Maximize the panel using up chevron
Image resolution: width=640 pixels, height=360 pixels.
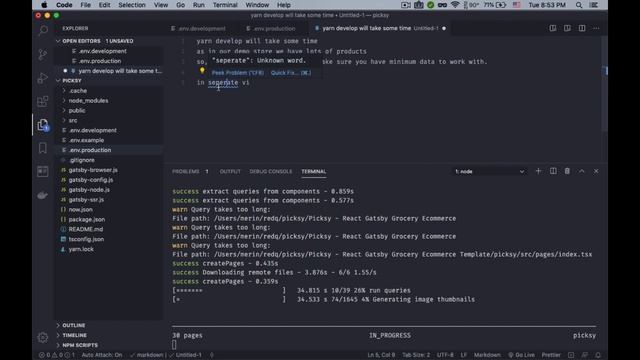point(582,171)
